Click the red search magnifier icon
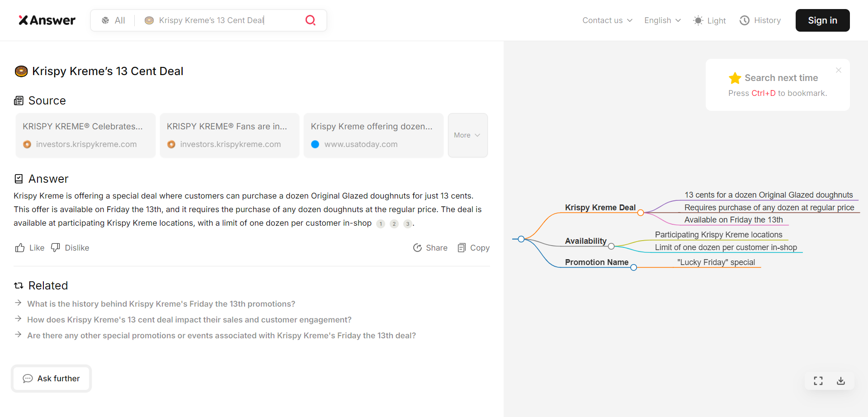This screenshot has height=417, width=868. (310, 20)
